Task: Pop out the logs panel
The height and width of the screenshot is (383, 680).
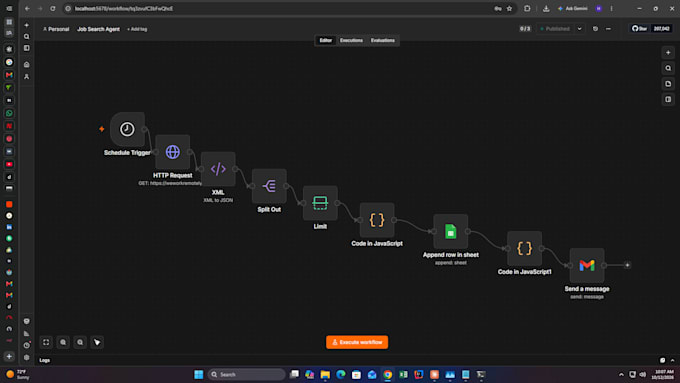Action: [x=662, y=360]
